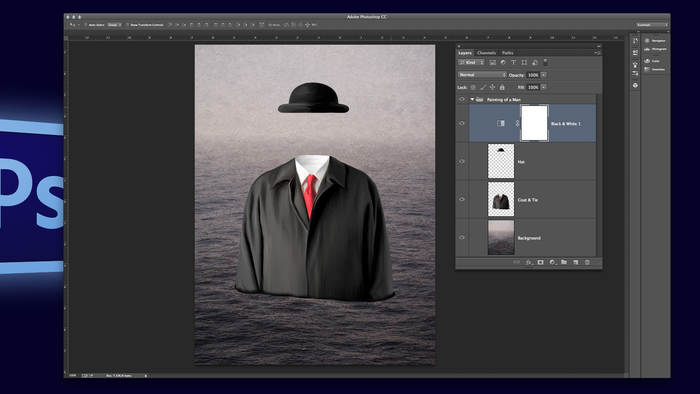Image resolution: width=700 pixels, height=394 pixels.
Task: Hide the Hat layer
Action: 462,162
